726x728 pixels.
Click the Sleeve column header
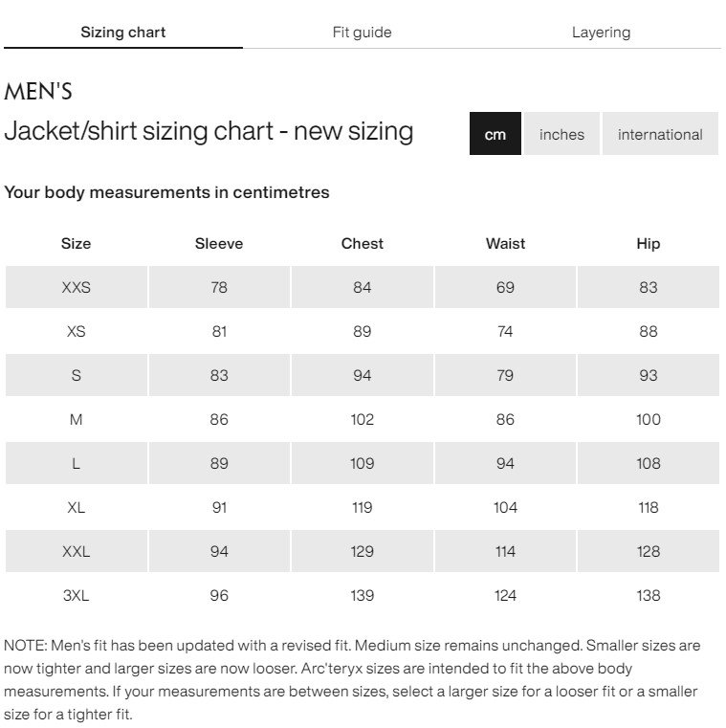point(219,244)
